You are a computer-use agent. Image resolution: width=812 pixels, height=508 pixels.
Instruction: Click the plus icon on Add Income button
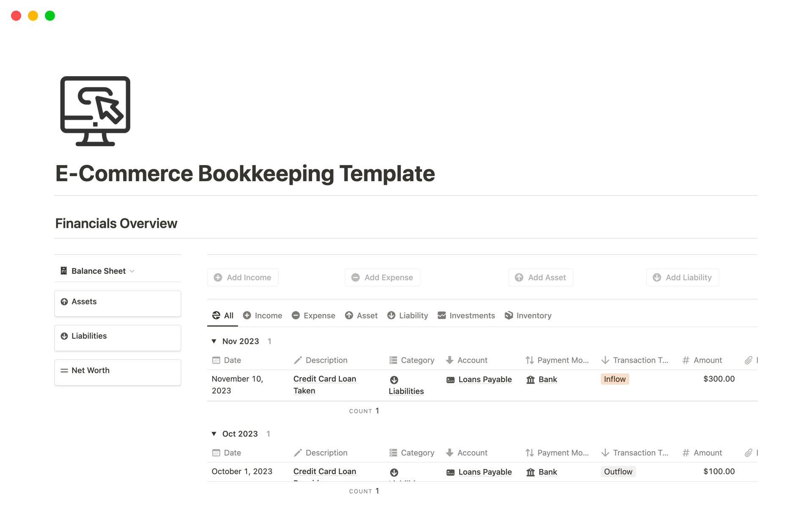[x=218, y=277]
